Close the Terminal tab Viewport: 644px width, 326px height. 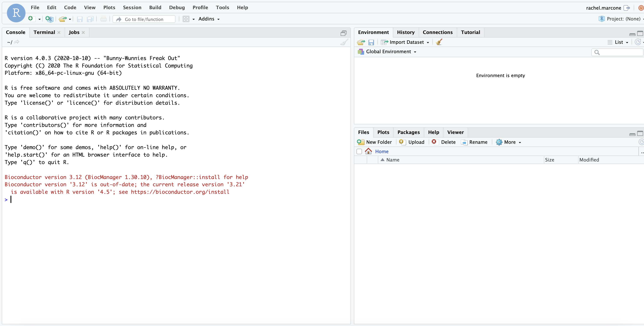coord(59,32)
